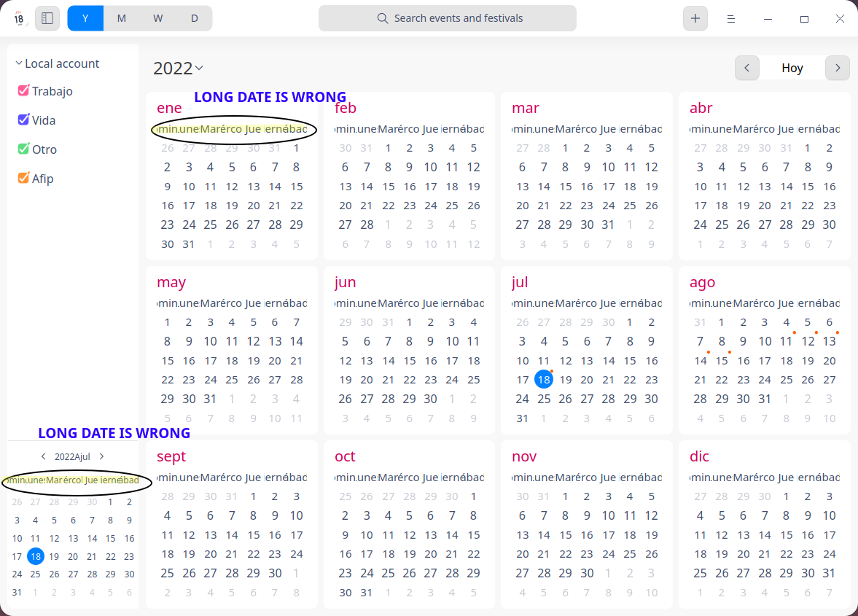Open the ago month heading
Image resolution: width=858 pixels, height=616 pixels.
click(703, 282)
